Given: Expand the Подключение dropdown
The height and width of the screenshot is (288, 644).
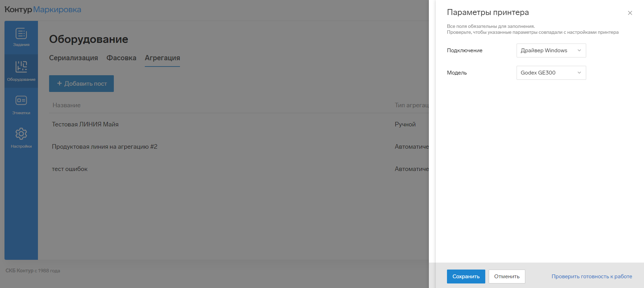Looking at the screenshot, I should 551,50.
